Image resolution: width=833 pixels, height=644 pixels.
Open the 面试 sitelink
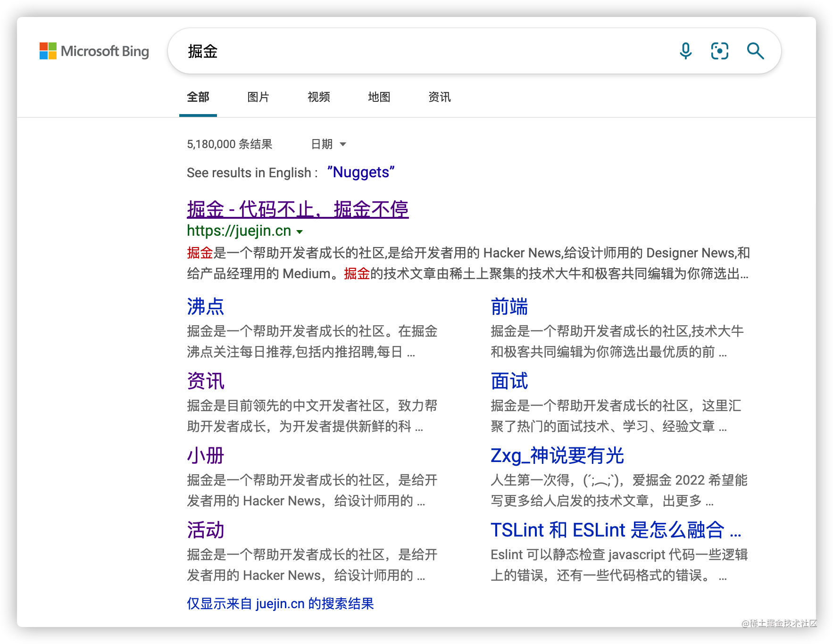click(509, 381)
